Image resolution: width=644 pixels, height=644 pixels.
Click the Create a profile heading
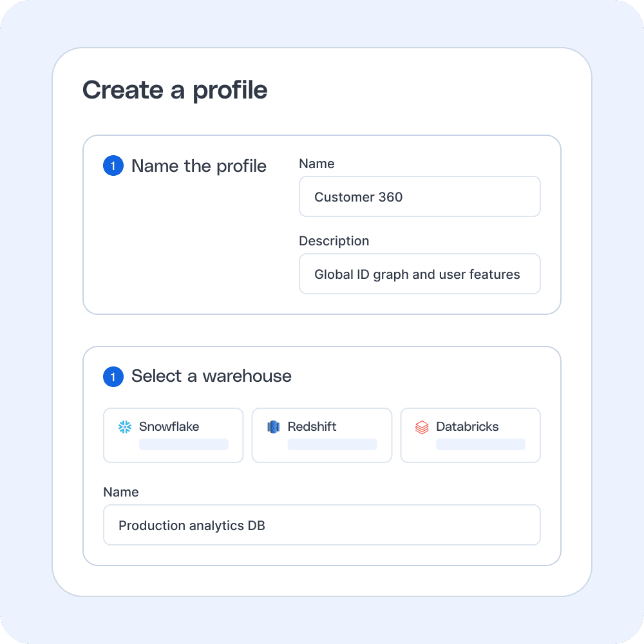pyautogui.click(x=175, y=90)
